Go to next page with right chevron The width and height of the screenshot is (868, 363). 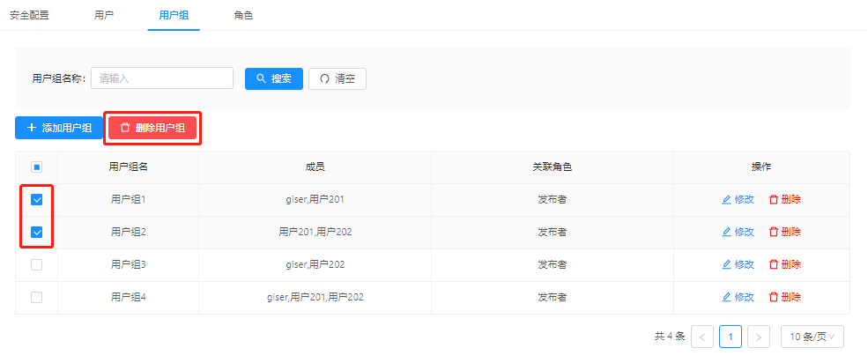[759, 337]
